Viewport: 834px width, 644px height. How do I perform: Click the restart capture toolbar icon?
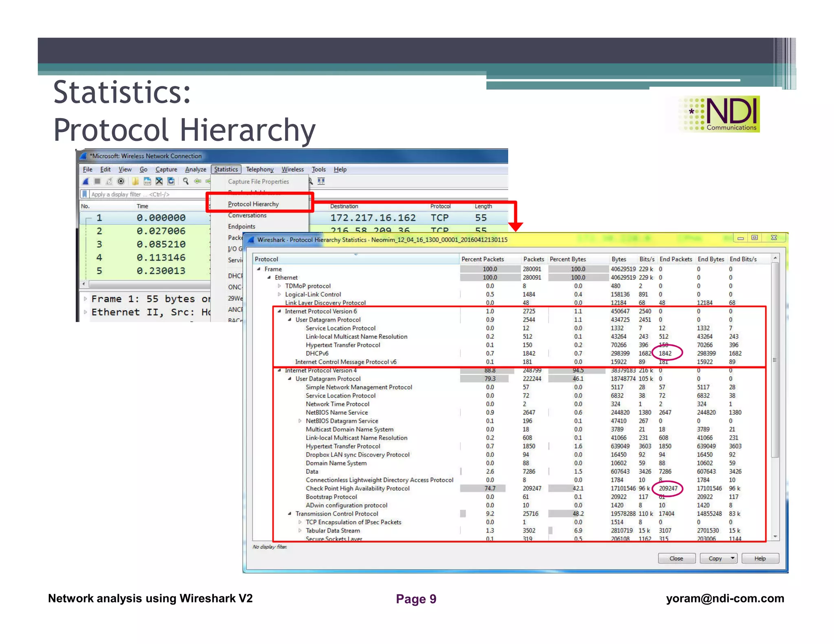[x=109, y=181]
